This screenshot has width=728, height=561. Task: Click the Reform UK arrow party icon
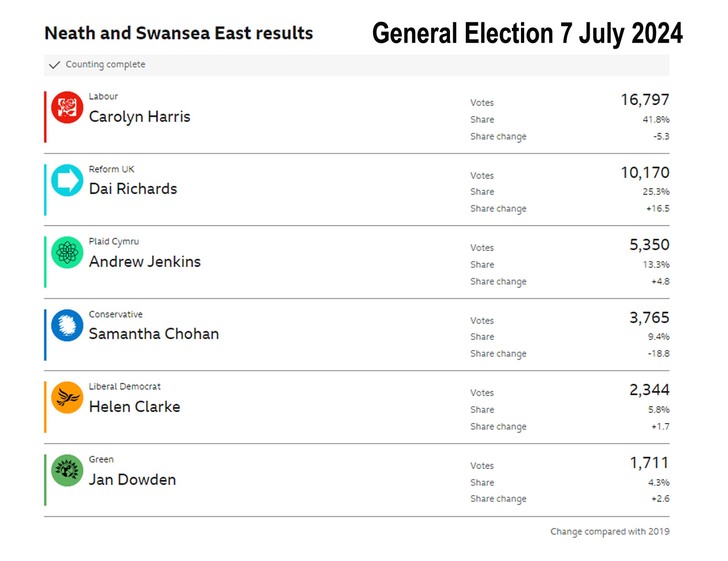point(67,180)
